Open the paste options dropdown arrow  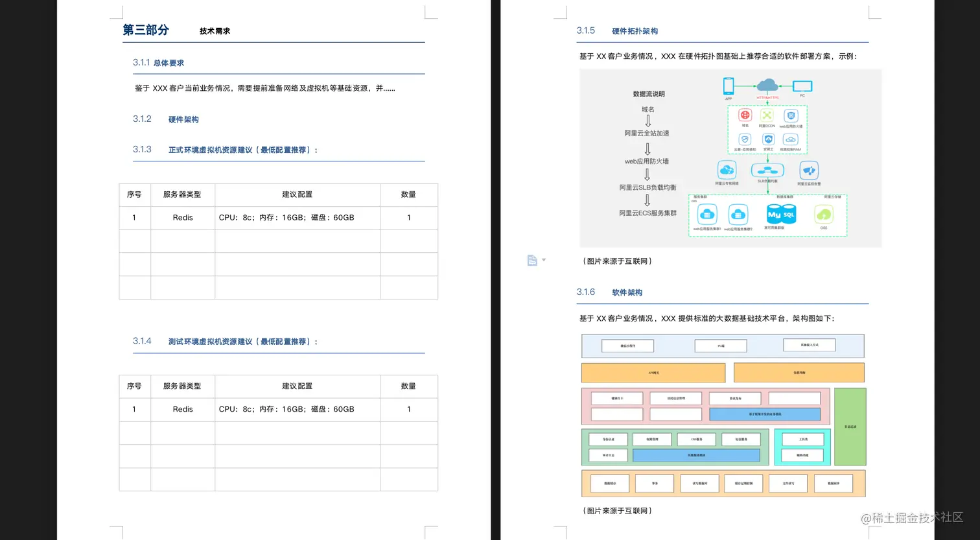(544, 260)
